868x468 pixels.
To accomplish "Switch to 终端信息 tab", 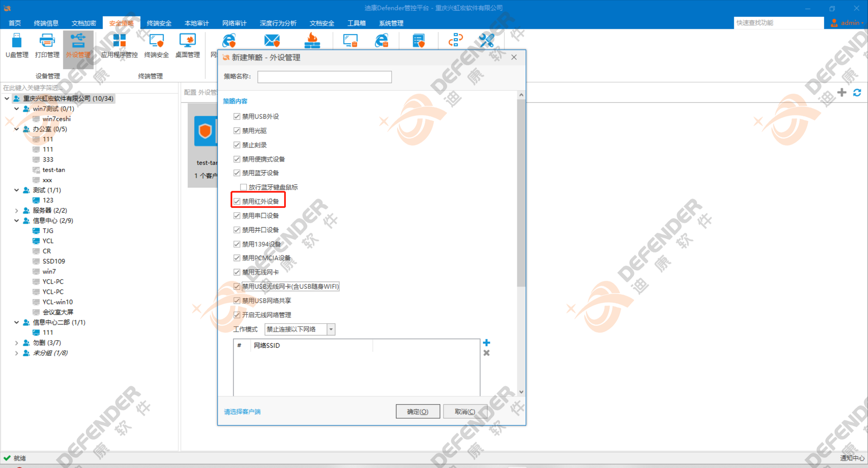I will click(46, 23).
